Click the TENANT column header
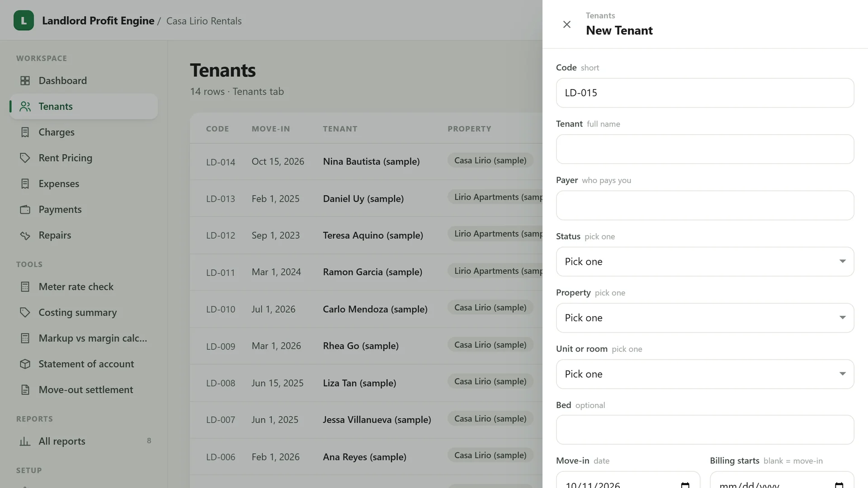 pos(340,129)
